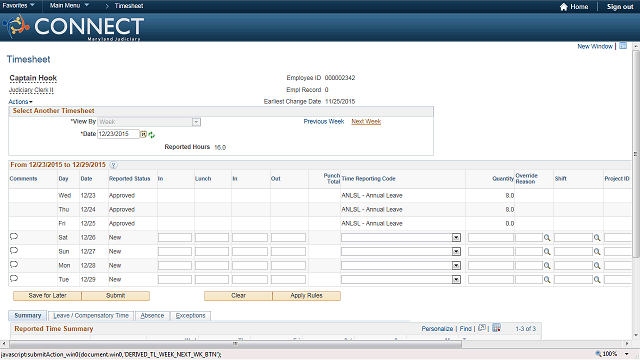Switch to the Exceptions tab
The height and width of the screenshot is (360, 640).
191,316
